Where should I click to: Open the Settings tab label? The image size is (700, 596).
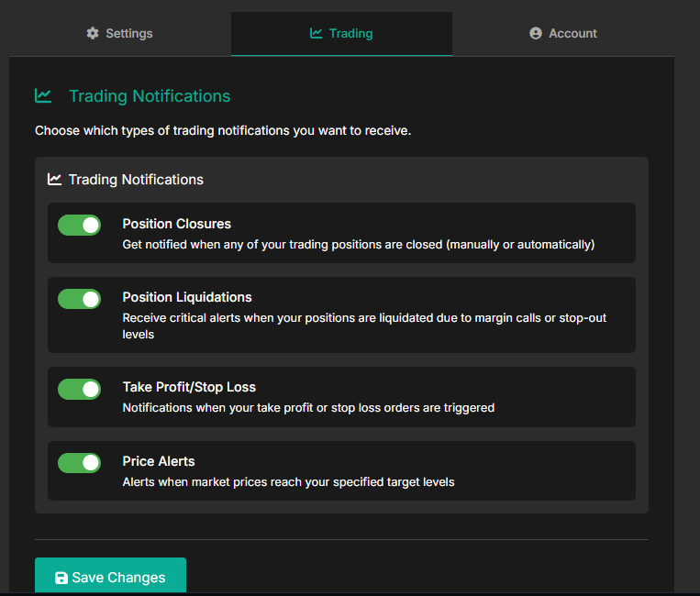129,34
